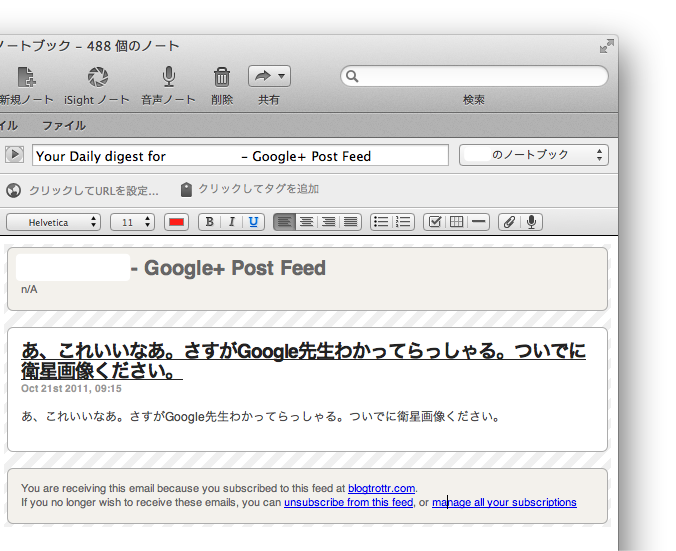676x551 pixels.
Task: Insert a numbered list
Action: (404, 222)
